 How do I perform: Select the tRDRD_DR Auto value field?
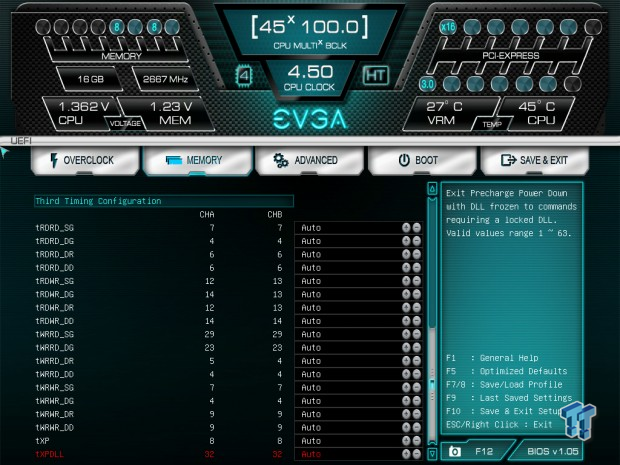point(358,254)
